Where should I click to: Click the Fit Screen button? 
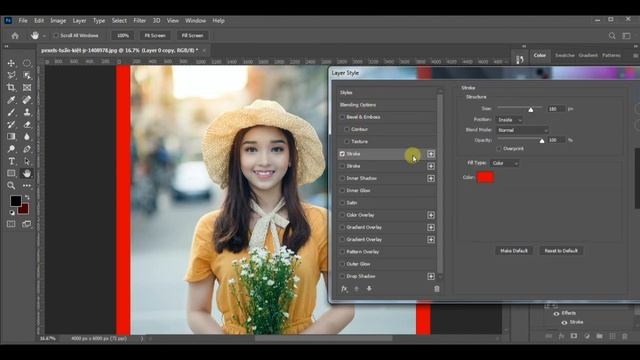point(155,36)
